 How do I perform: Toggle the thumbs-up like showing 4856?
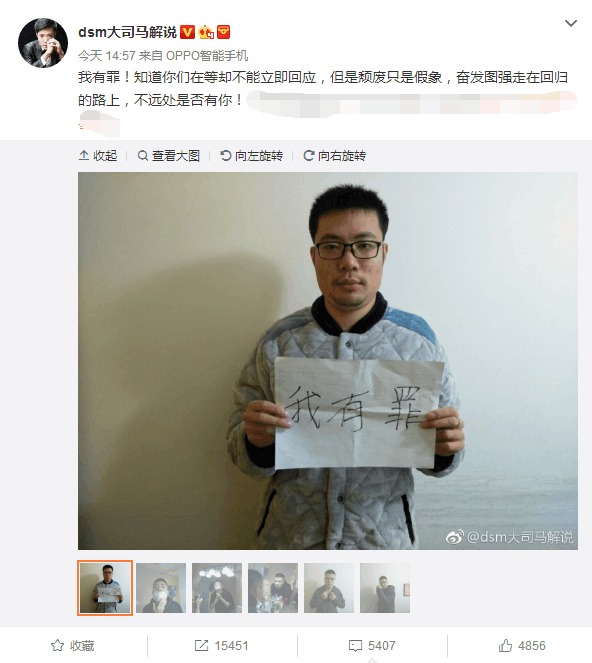(x=522, y=646)
